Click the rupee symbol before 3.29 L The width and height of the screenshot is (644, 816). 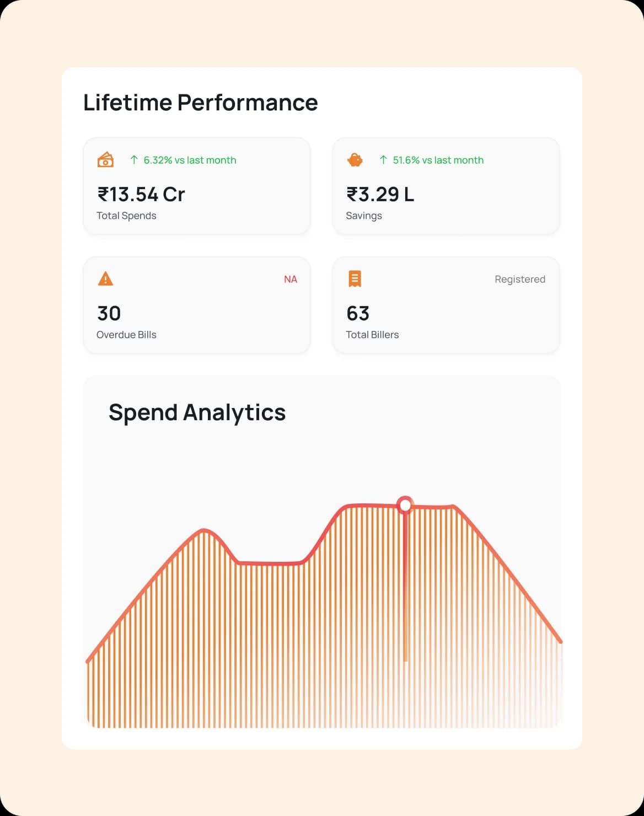point(350,194)
